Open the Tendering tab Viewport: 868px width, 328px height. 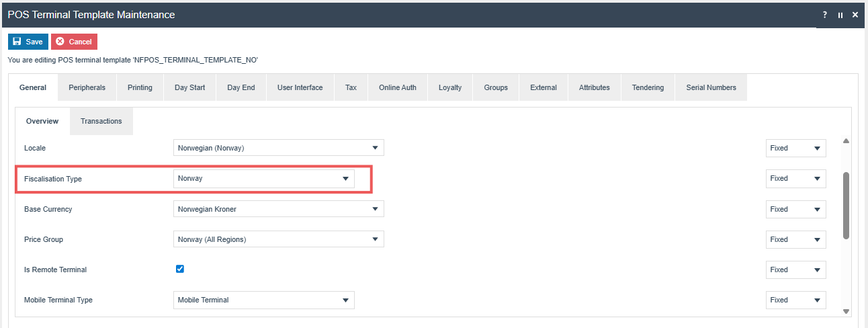648,87
